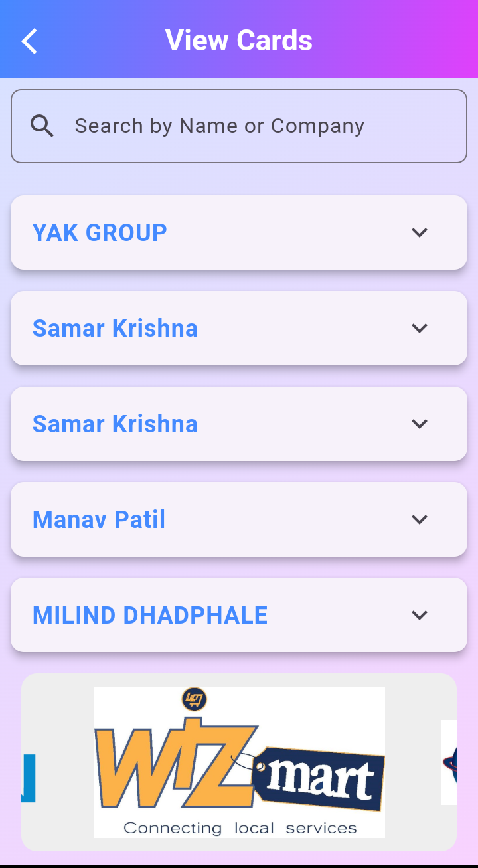Expand the Manav Patil card chevron

(x=419, y=519)
